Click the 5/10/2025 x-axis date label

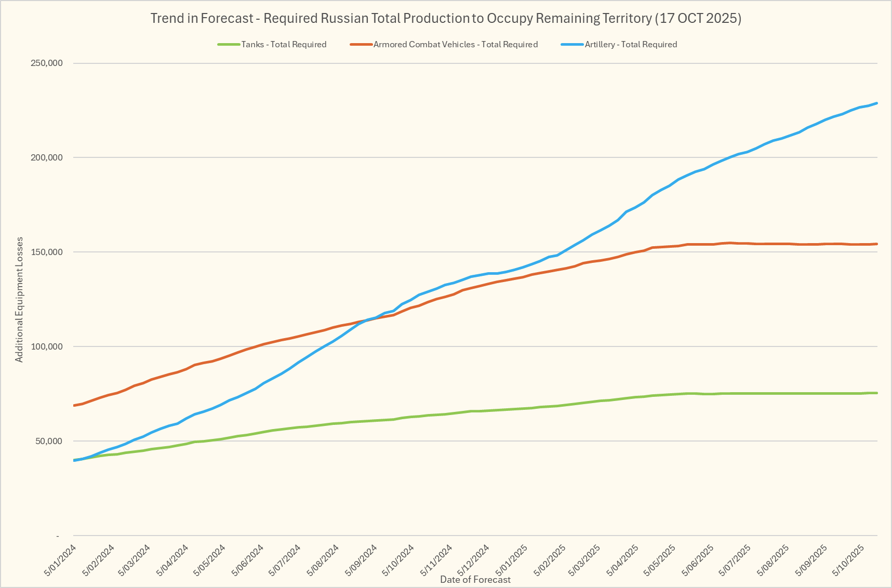point(848,560)
